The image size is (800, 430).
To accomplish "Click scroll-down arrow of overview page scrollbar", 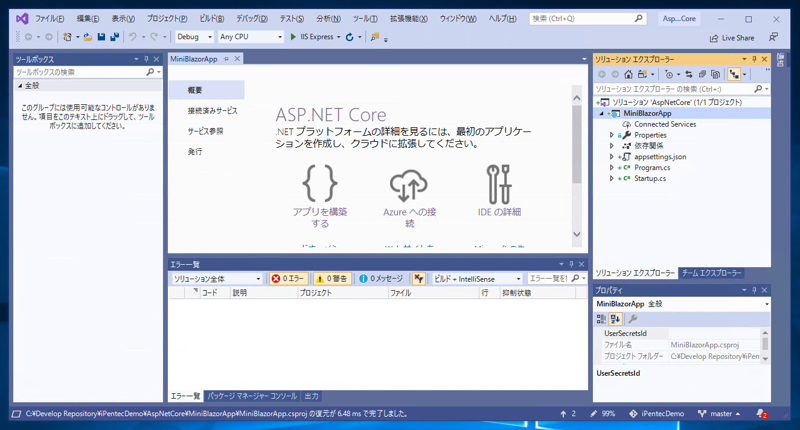I will (x=577, y=234).
